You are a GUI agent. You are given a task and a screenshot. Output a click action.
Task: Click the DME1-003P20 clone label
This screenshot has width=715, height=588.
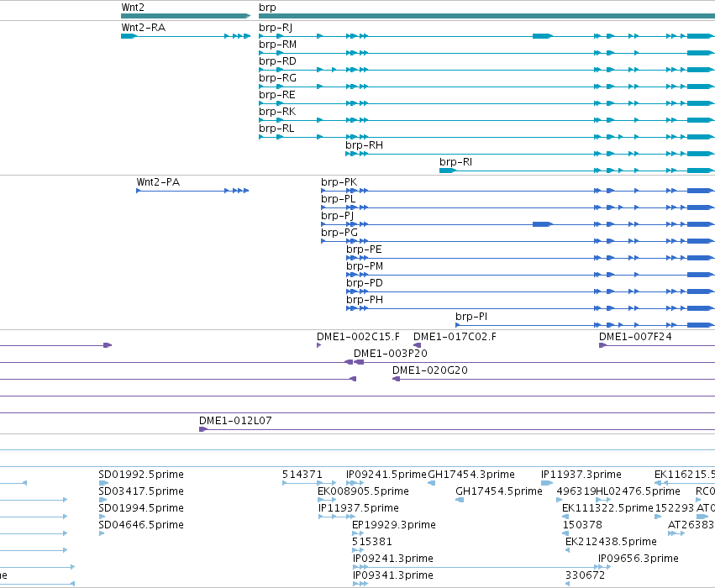391,354
